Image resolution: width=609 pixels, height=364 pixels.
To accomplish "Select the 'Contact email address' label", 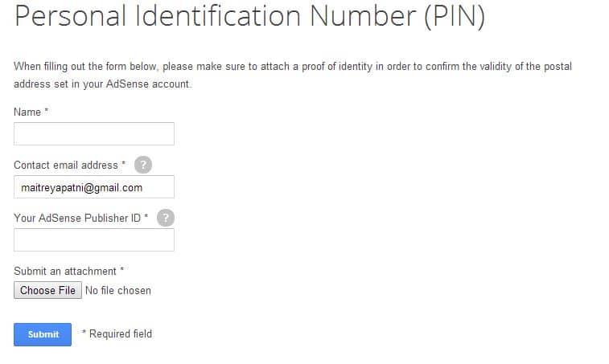I will 66,166.
